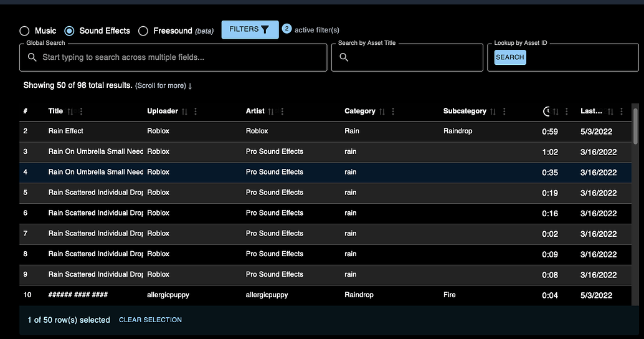Image resolution: width=644 pixels, height=339 pixels.
Task: Sort by Uploader column arrows
Action: [x=184, y=112]
